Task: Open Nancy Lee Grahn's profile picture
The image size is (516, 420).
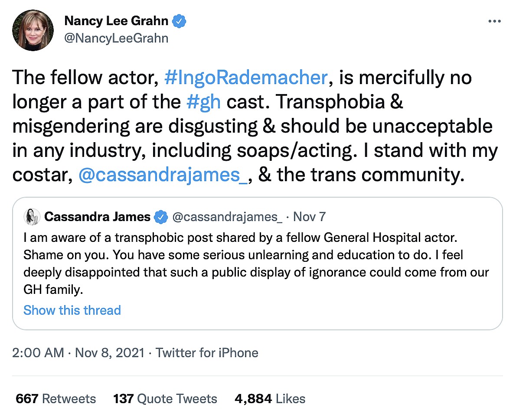Action: point(33,30)
